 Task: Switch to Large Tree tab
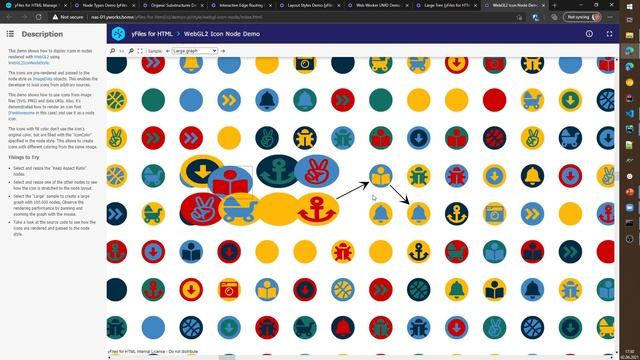[x=446, y=6]
